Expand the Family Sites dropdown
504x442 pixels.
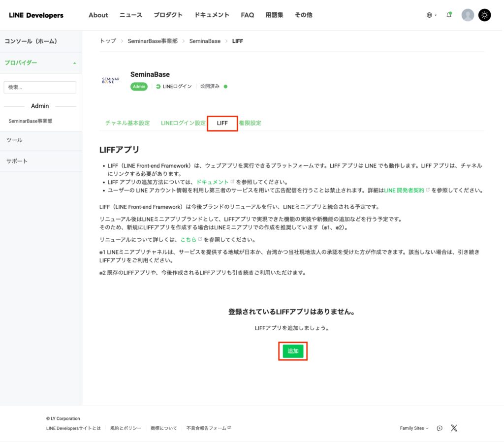point(414,428)
